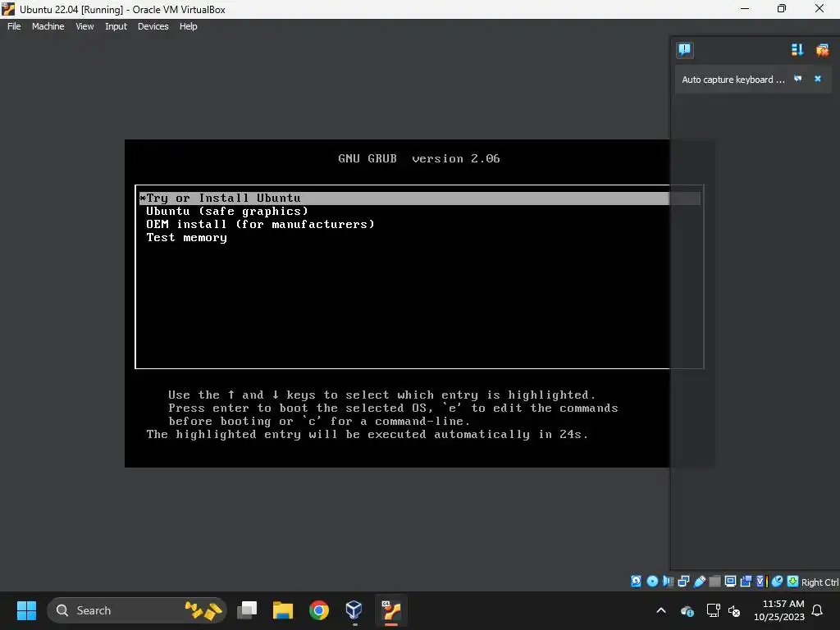Open File Explorer from the taskbar
This screenshot has height=630, width=840.
tap(283, 610)
